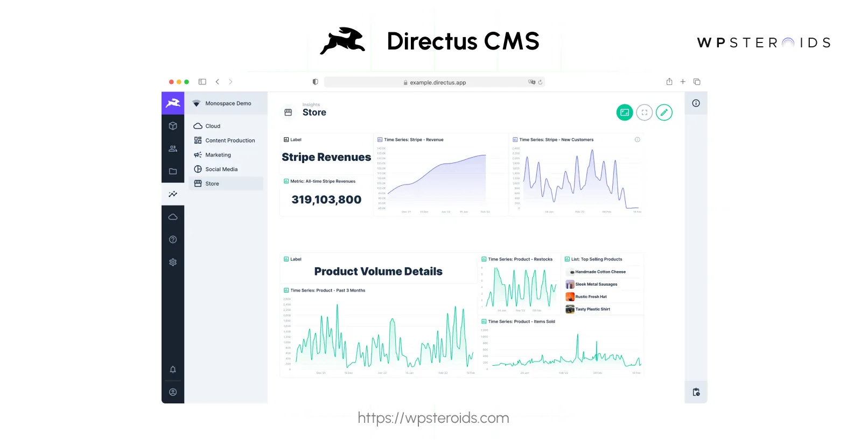
Task: Click Tasty Plastic Shirt list item
Action: (x=602, y=309)
